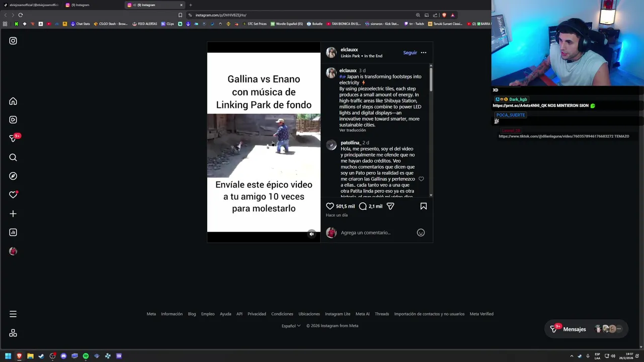Open the STC Set Prices bookmark

pos(254,24)
